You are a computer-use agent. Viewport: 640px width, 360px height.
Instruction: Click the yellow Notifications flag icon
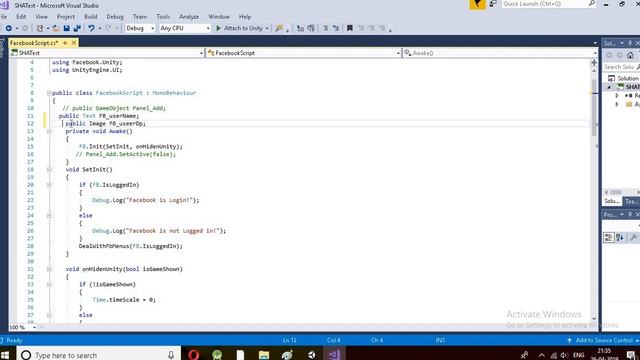(x=477, y=4)
